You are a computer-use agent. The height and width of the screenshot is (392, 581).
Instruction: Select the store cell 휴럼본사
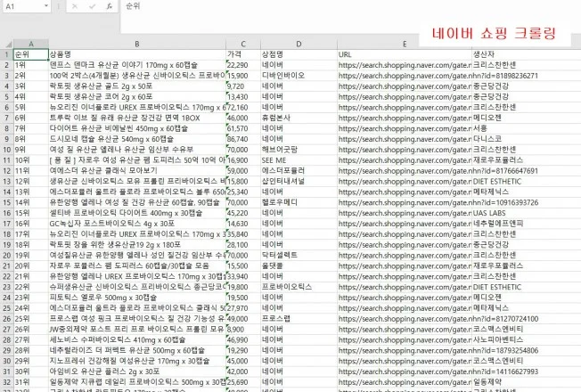(x=299, y=118)
